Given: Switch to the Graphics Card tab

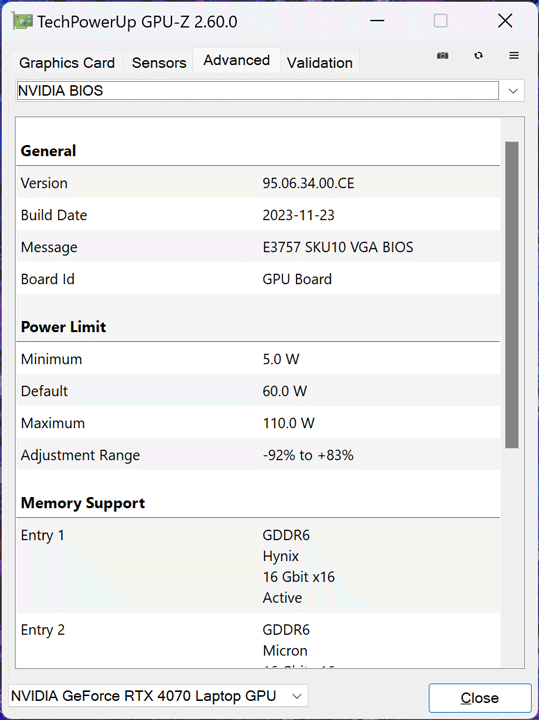Looking at the screenshot, I should click(x=67, y=62).
